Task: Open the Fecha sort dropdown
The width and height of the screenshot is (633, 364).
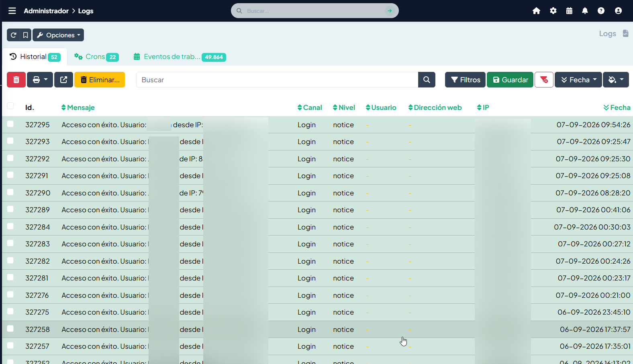Action: coord(578,79)
